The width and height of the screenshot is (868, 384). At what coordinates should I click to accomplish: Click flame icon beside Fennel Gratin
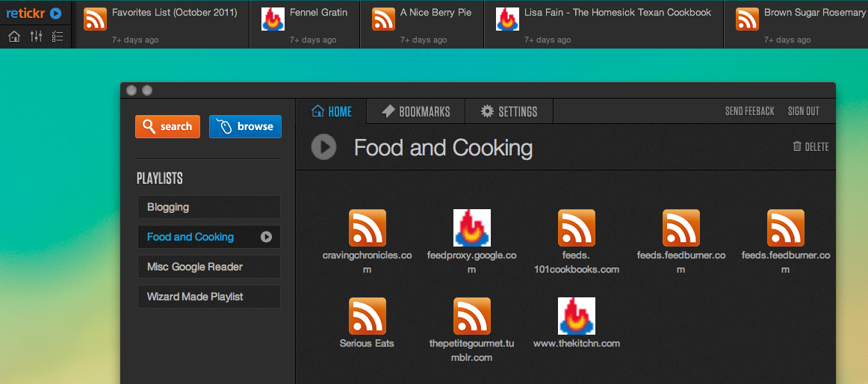pos(273,19)
